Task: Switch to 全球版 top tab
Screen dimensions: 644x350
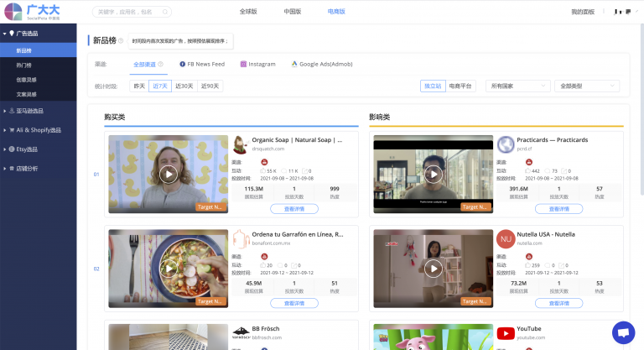Action: pos(248,12)
